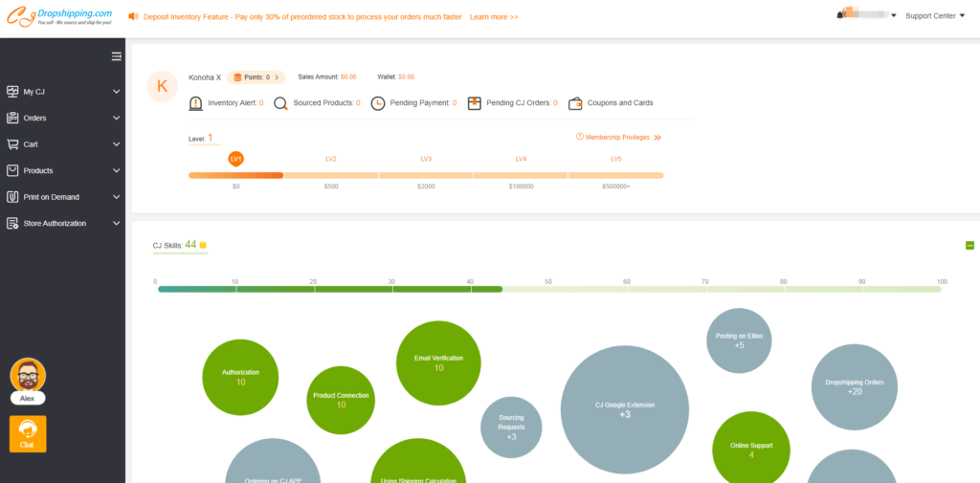
Task: Click the Level 1 indicator text
Action: click(201, 138)
